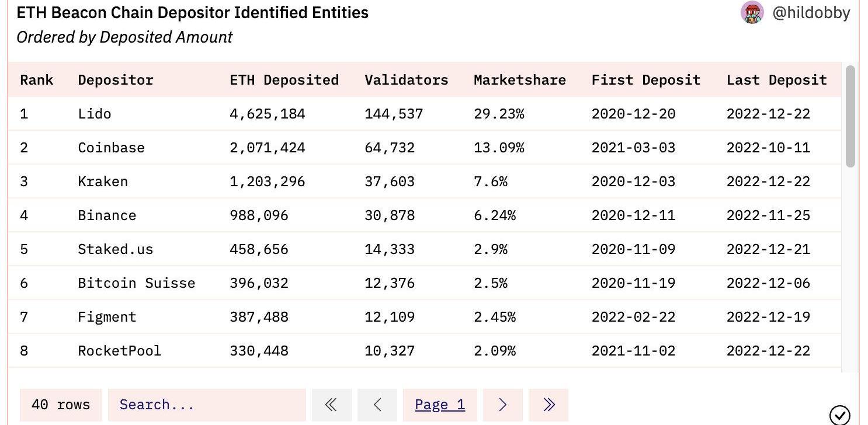This screenshot has height=425, width=868.
Task: Sort by Last Deposit column header
Action: 777,80
